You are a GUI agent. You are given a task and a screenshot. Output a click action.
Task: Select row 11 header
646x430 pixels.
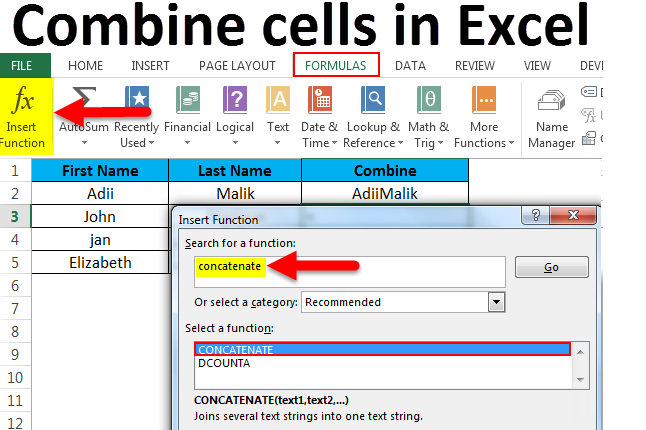(x=15, y=400)
